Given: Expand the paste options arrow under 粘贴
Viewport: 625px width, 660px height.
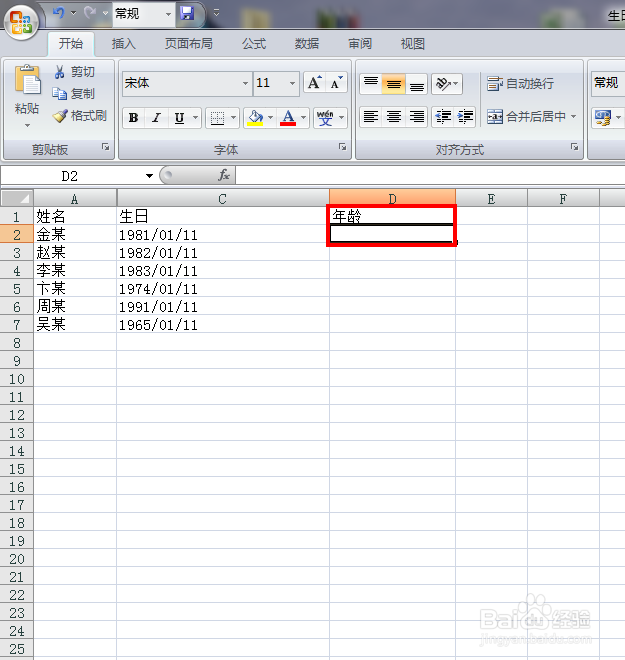Looking at the screenshot, I should (27, 125).
